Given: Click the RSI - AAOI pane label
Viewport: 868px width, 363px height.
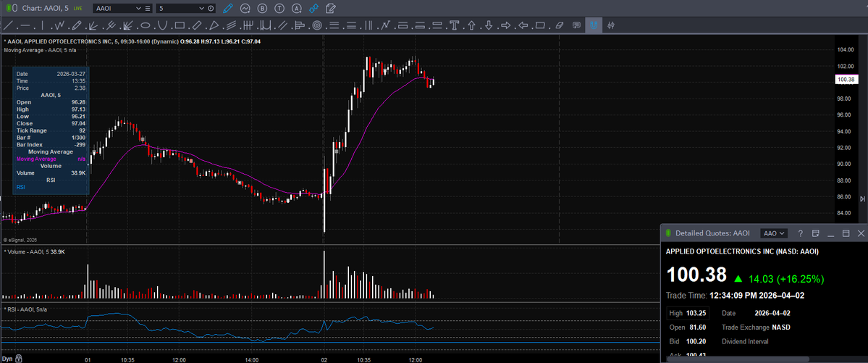Looking at the screenshot, I should coord(25,309).
